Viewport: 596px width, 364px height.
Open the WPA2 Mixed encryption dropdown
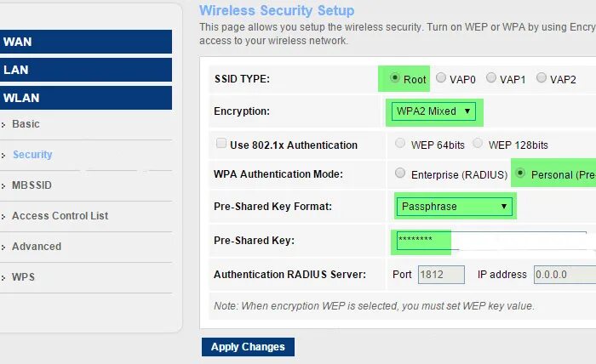point(433,111)
